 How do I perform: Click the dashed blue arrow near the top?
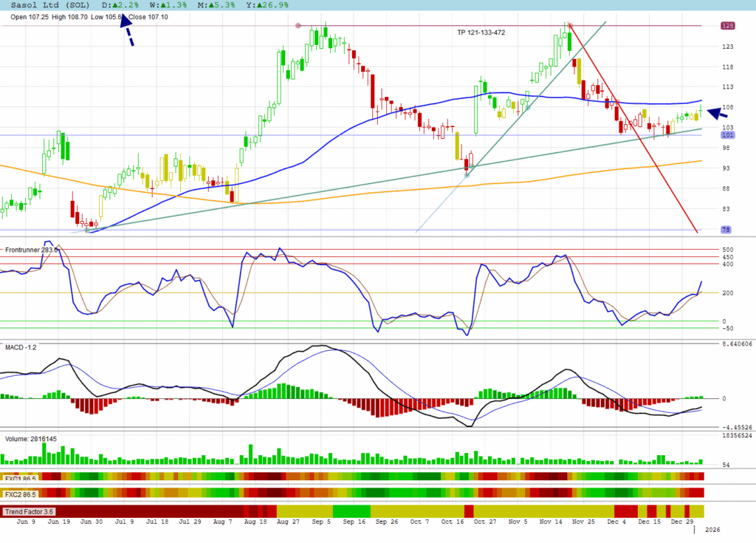(x=127, y=30)
